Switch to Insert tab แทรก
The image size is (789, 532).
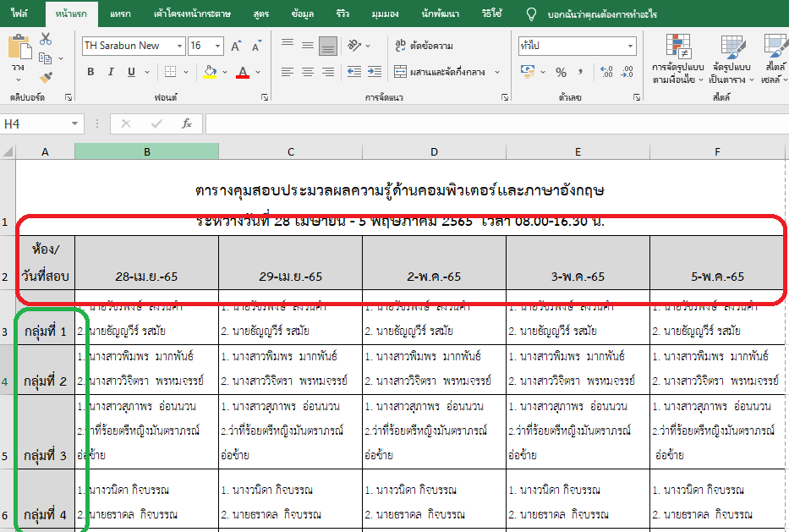pos(121,14)
